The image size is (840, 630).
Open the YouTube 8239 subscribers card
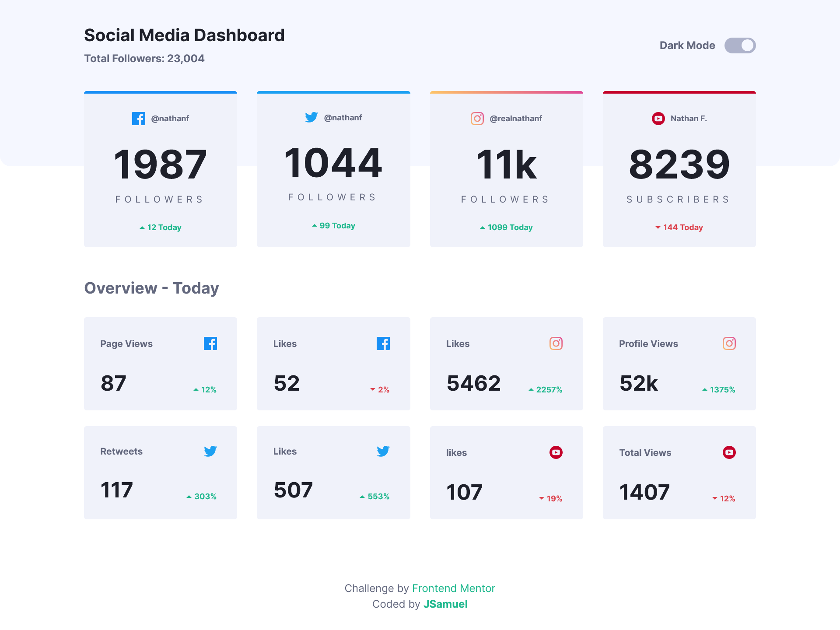pyautogui.click(x=679, y=169)
